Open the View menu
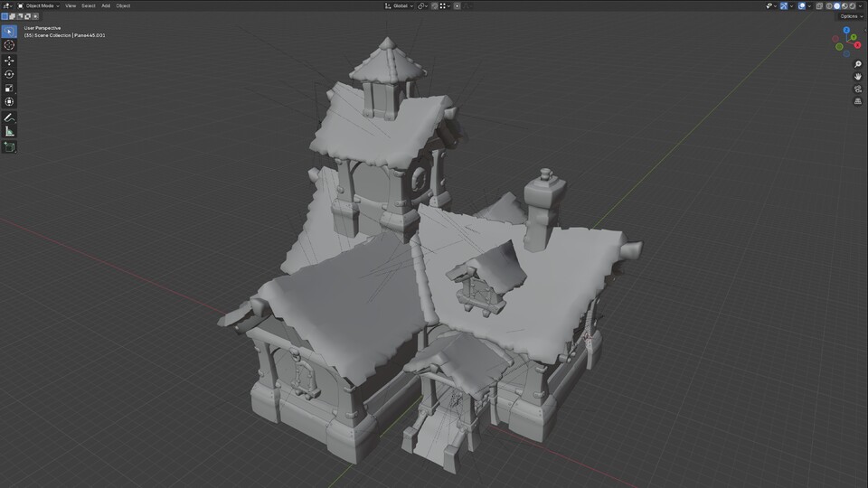 70,5
